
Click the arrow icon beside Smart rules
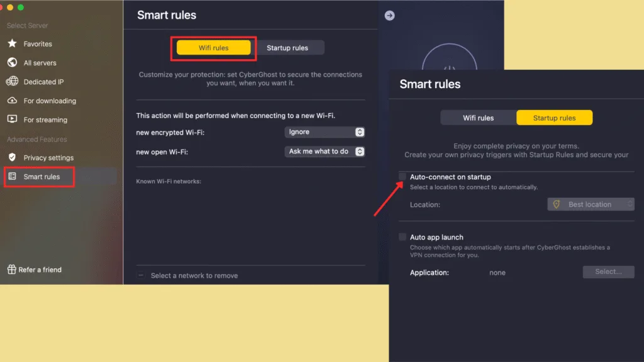389,16
